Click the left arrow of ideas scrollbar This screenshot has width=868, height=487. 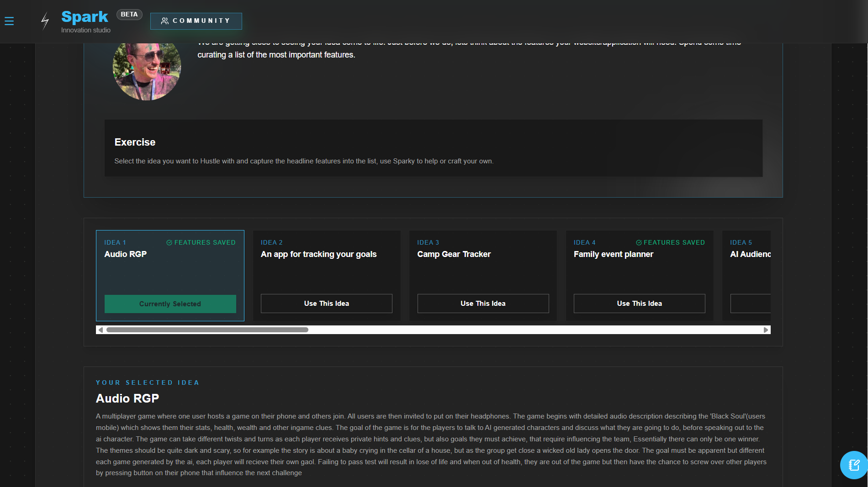coord(101,330)
